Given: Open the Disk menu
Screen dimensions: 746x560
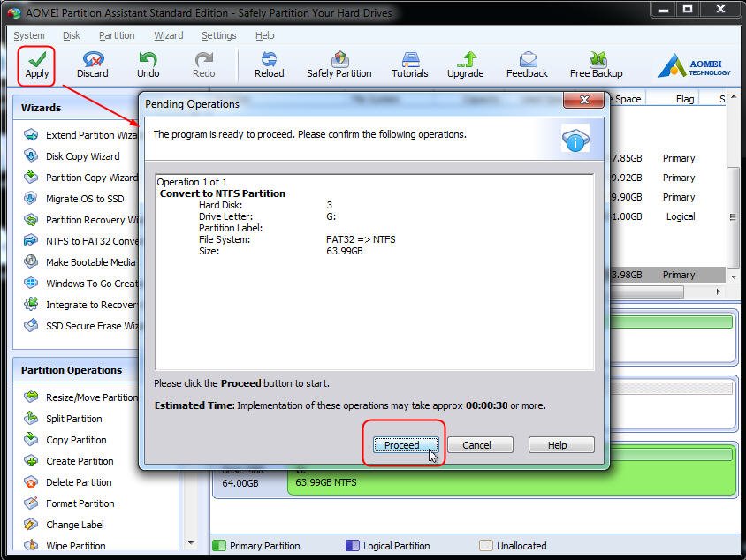Looking at the screenshot, I should click(72, 35).
